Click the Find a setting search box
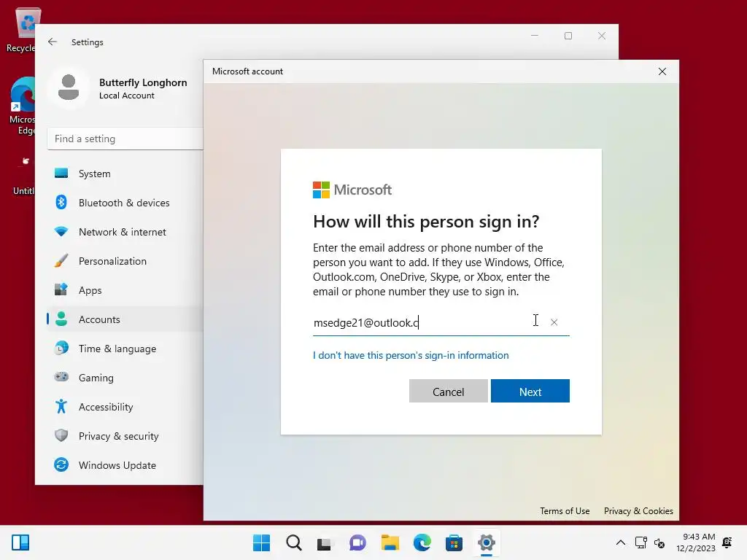The image size is (747, 560). (125, 139)
